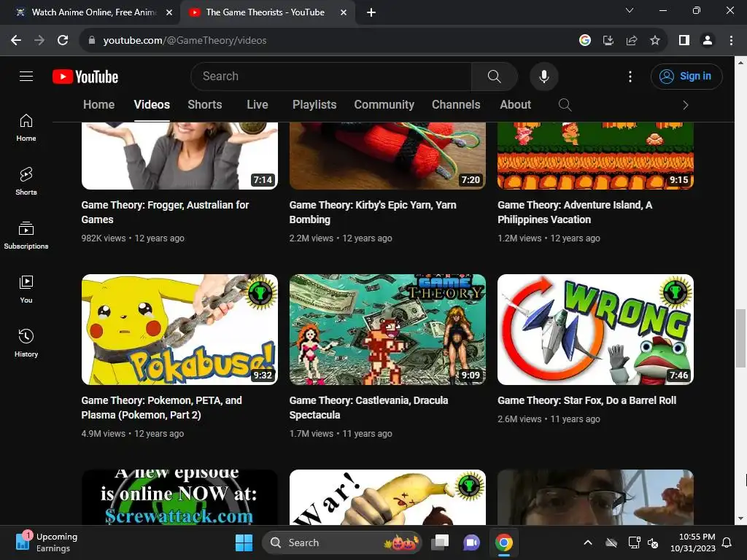Select the Home channel tab

coord(99,105)
